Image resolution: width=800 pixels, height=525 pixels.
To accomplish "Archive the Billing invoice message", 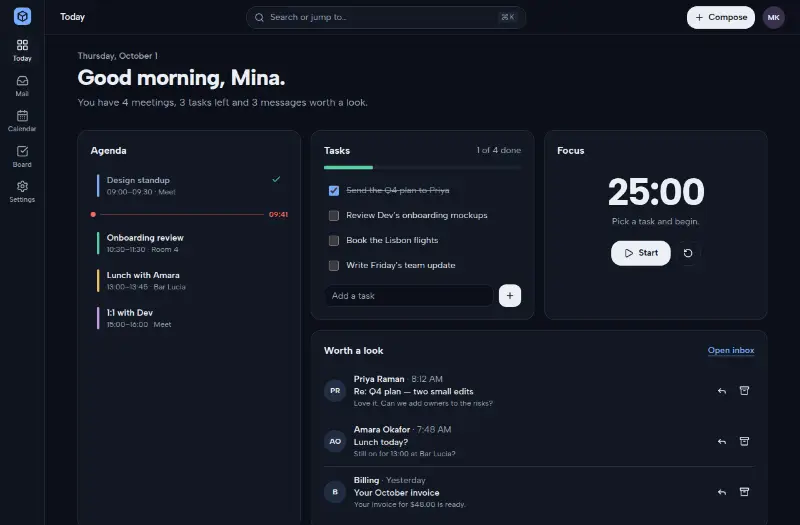I will 744,492.
